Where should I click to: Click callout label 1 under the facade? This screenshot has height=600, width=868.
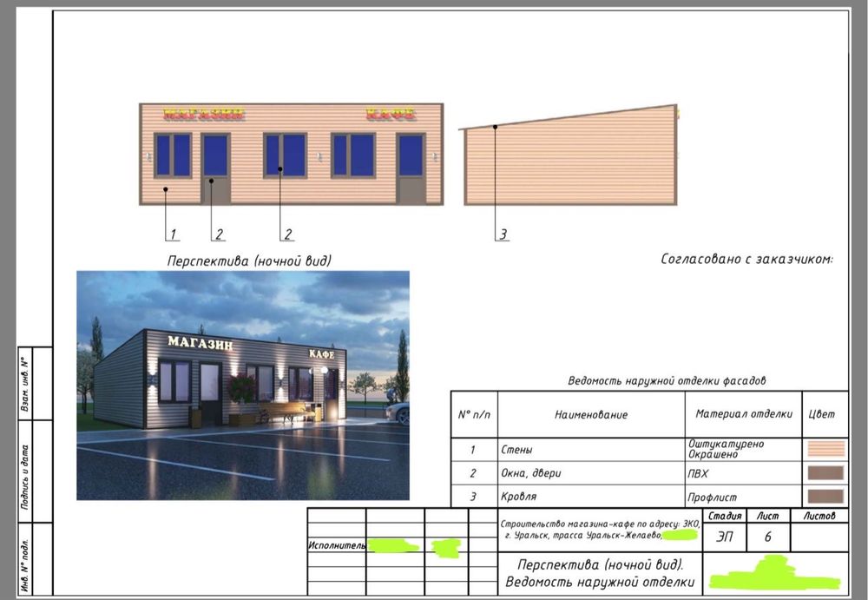click(x=173, y=234)
